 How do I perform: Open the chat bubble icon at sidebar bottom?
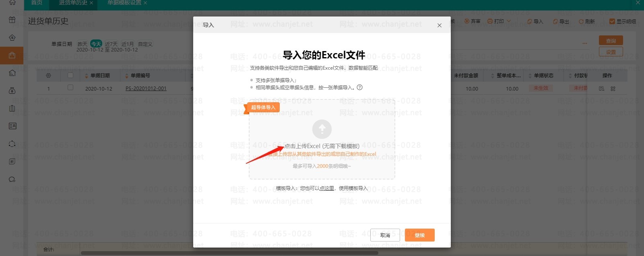click(12, 180)
